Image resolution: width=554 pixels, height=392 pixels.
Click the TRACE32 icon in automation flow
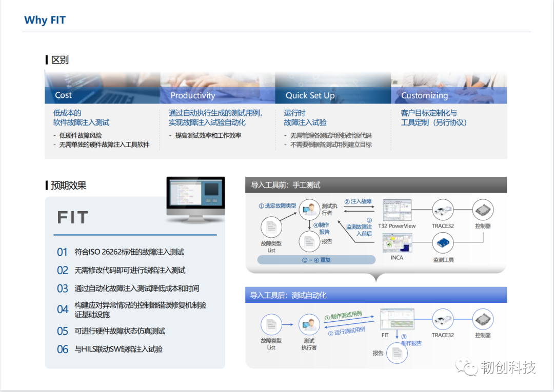[x=442, y=322]
